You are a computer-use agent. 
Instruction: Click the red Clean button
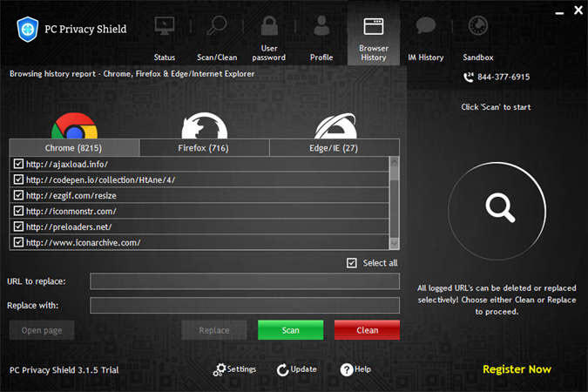tap(367, 330)
